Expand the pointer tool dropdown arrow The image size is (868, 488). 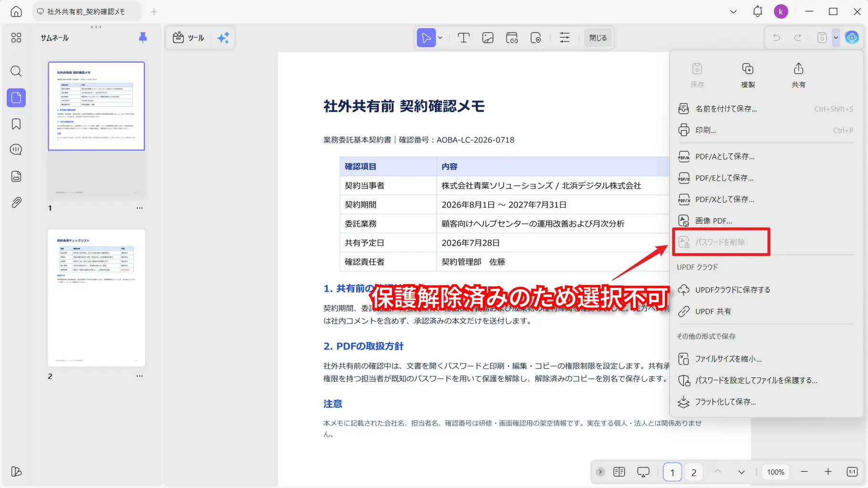440,38
